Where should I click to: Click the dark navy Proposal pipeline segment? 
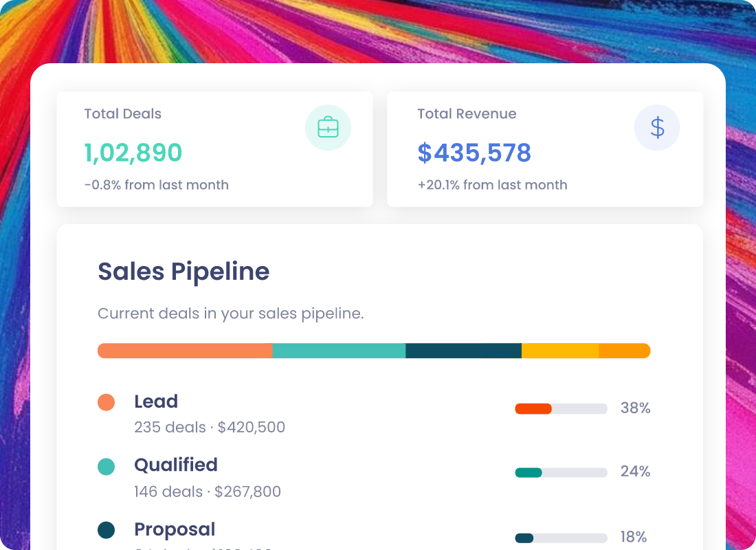click(463, 351)
